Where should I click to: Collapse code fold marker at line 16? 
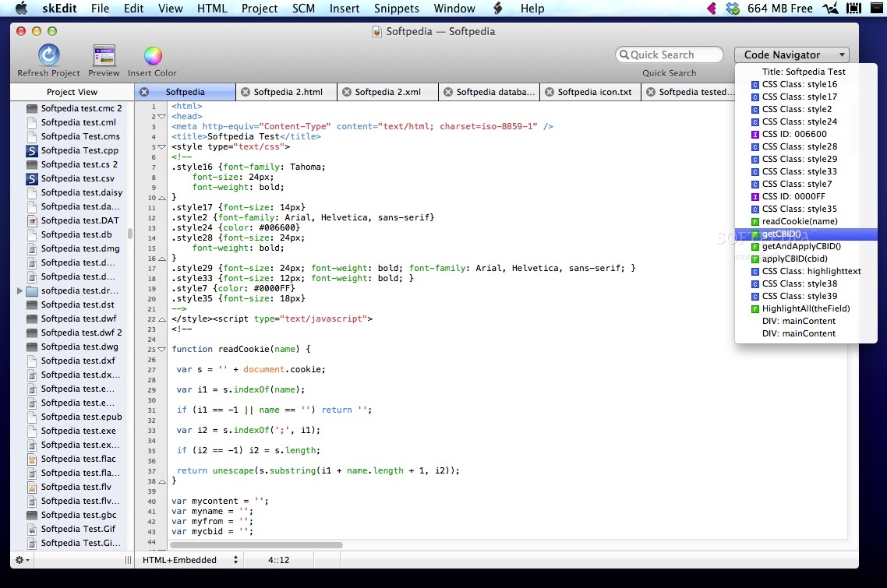(162, 259)
